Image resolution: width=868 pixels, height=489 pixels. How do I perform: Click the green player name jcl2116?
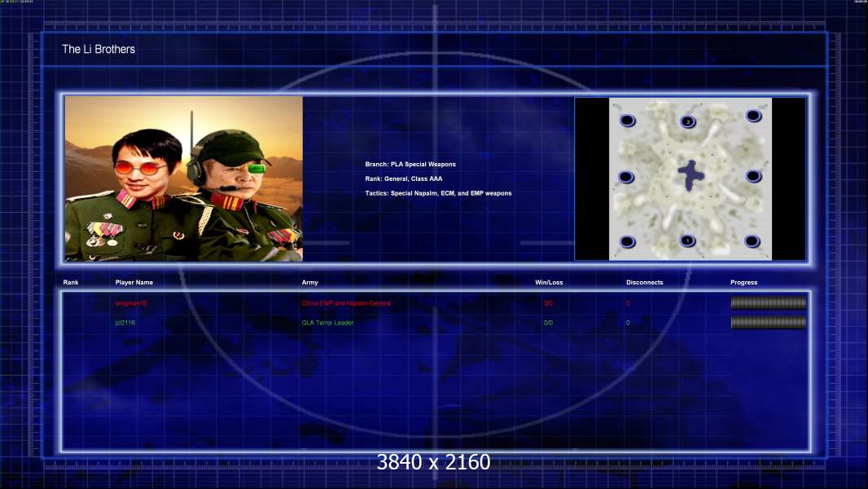point(126,323)
